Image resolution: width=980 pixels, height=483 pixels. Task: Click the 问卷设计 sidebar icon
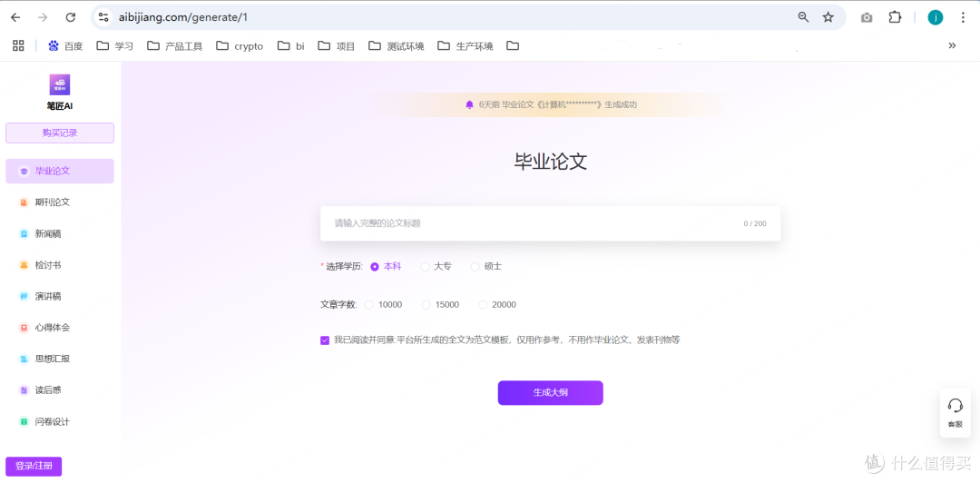pos(24,421)
